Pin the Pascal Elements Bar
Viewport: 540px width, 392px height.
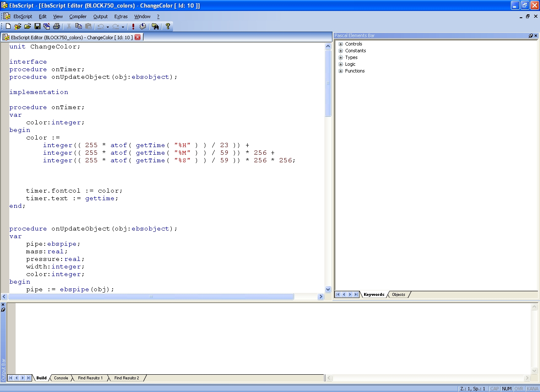pyautogui.click(x=531, y=36)
